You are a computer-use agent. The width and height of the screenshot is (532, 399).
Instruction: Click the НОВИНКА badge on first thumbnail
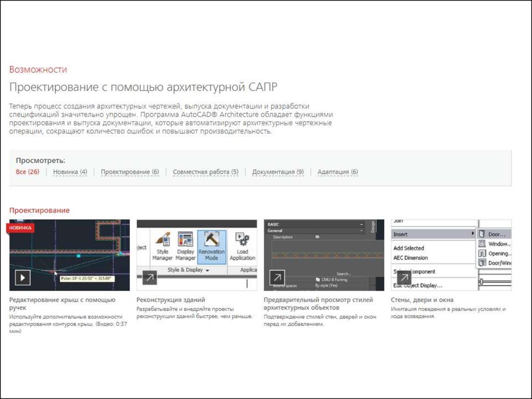[x=20, y=228]
